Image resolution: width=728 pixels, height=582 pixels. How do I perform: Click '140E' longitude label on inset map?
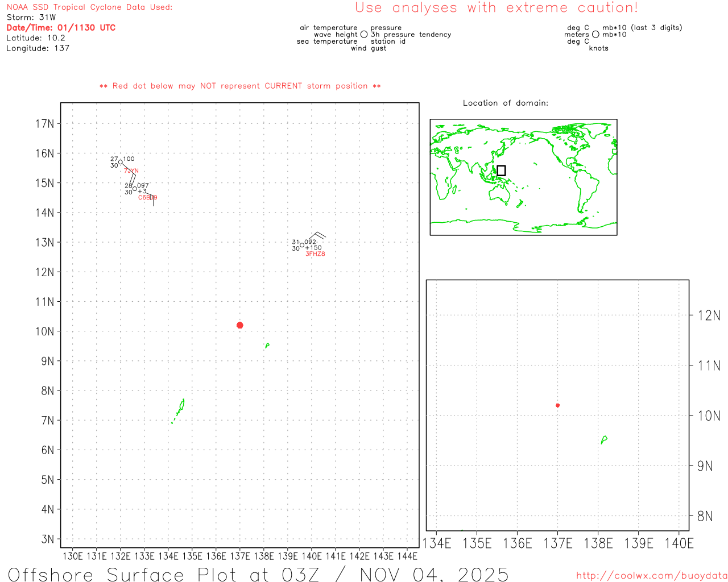(679, 543)
